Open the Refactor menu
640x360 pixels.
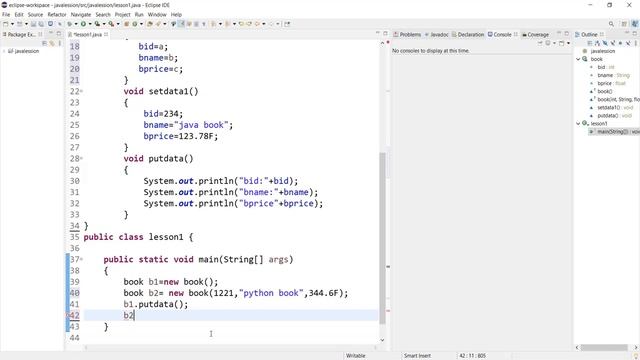click(57, 14)
